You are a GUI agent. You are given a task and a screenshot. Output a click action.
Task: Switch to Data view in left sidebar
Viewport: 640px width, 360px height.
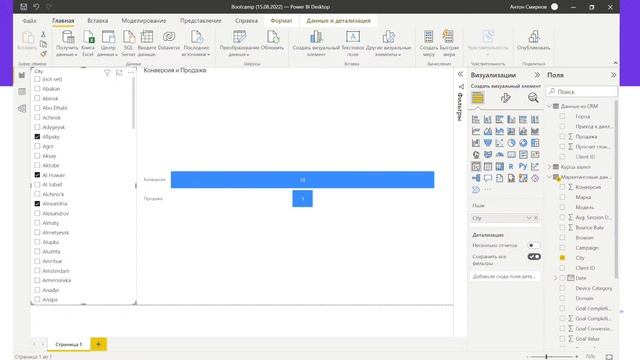pyautogui.click(x=22, y=92)
